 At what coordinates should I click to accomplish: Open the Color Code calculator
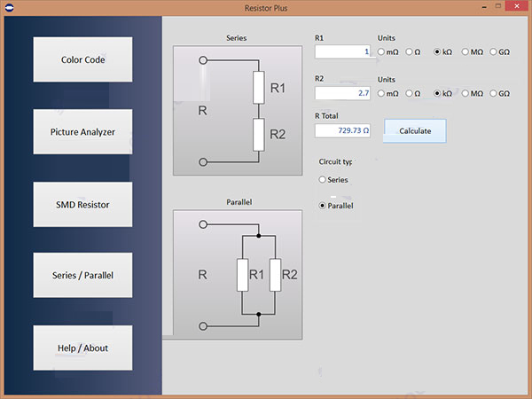[82, 59]
